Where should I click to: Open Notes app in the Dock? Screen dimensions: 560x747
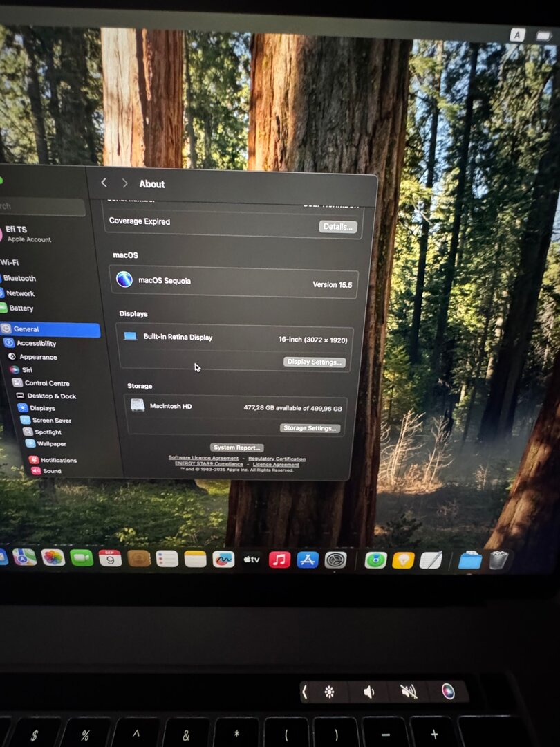tap(195, 560)
